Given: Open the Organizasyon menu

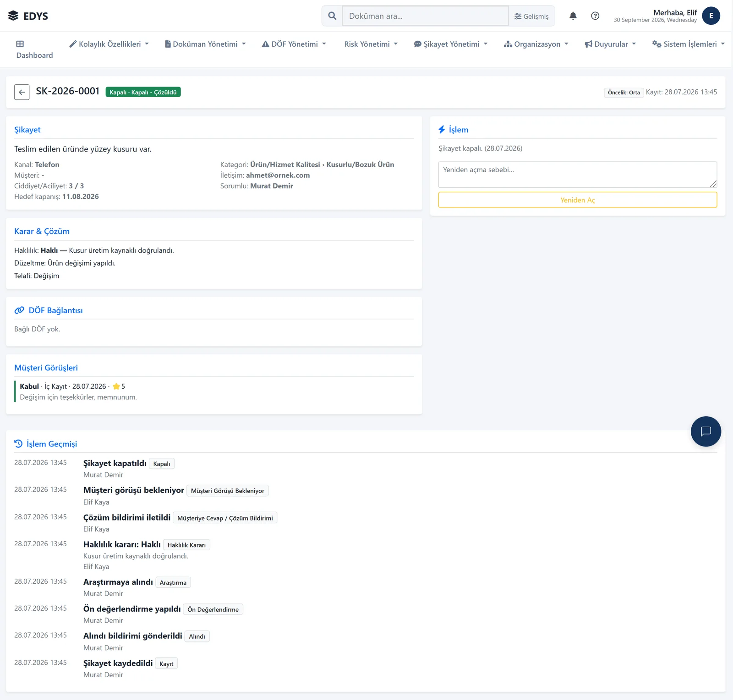Looking at the screenshot, I should click(536, 44).
